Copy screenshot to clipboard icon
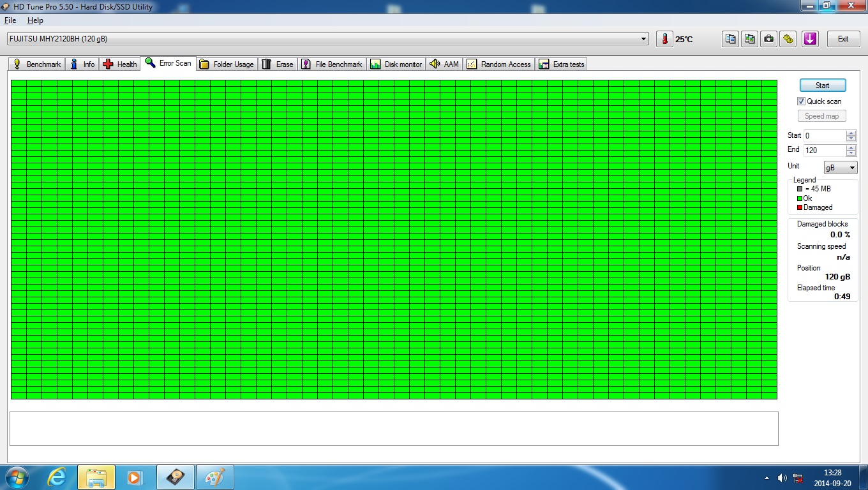Screen dimensions: 868x490 (x=750, y=39)
